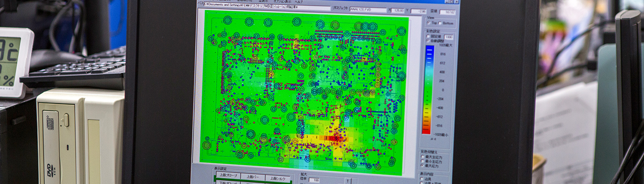Select the 最大応力 radio option
Viewport: 644px width, 184px height.
(x=423, y=165)
